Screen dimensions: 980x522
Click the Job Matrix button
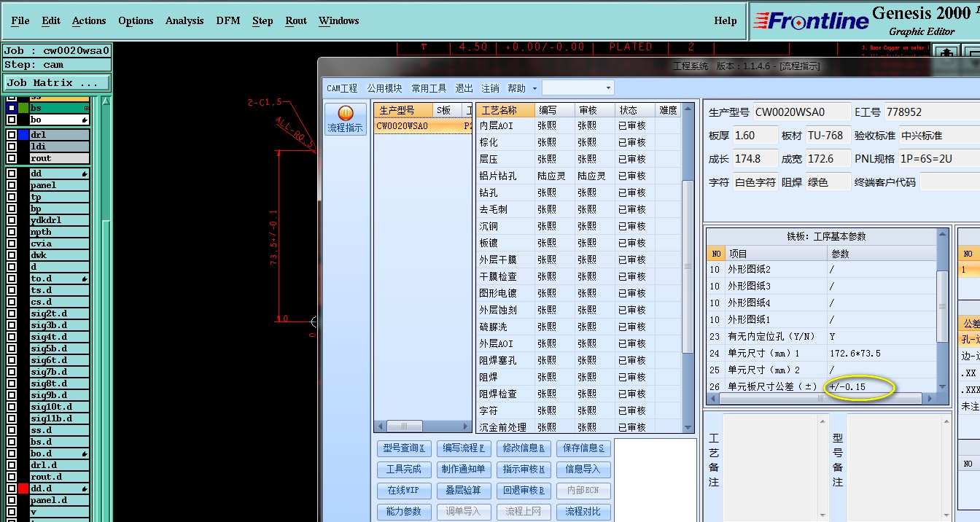pyautogui.click(x=57, y=82)
